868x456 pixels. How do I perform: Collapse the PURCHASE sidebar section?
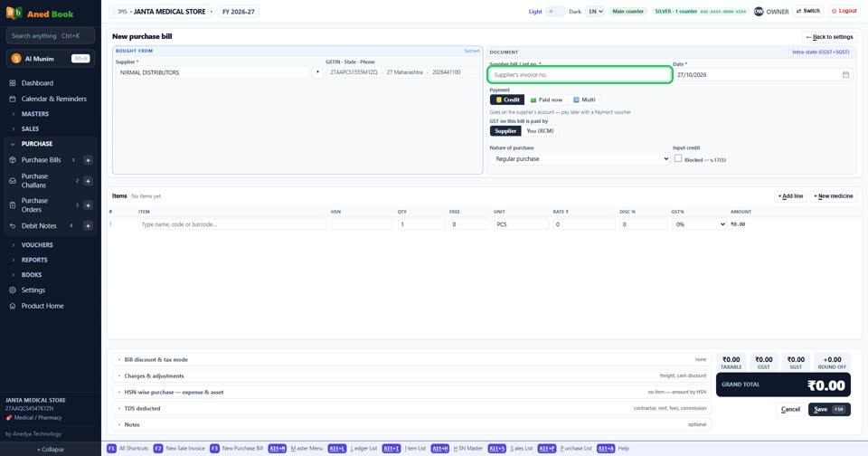pyautogui.click(x=37, y=144)
